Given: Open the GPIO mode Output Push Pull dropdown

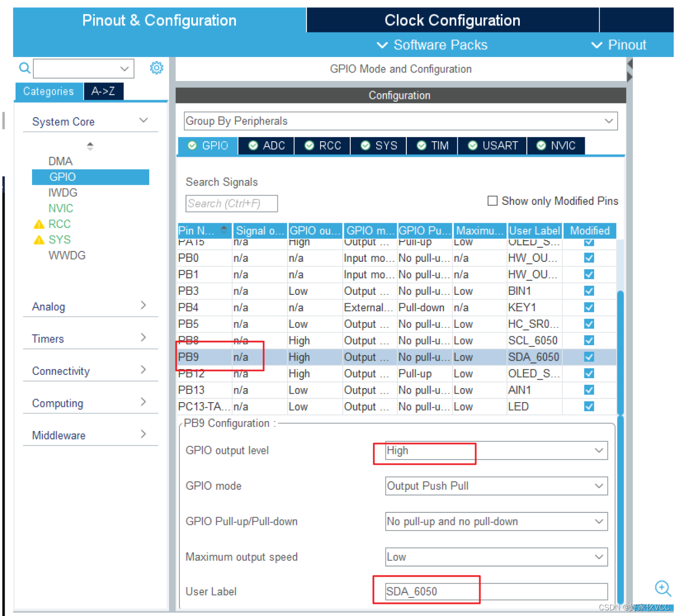Looking at the screenshot, I should [x=496, y=486].
